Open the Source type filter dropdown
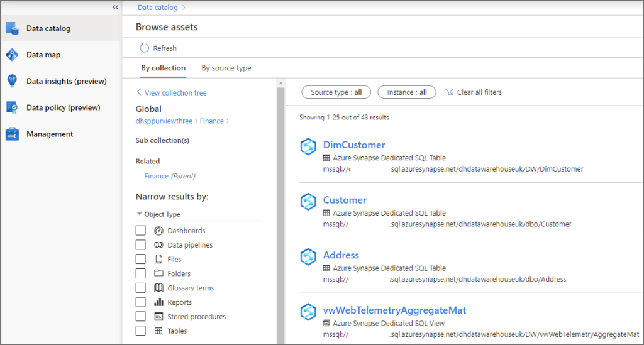The height and width of the screenshot is (345, 644). [x=336, y=92]
